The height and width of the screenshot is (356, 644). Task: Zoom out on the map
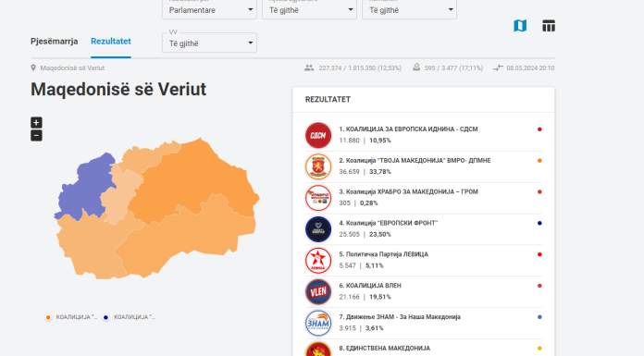click(36, 136)
